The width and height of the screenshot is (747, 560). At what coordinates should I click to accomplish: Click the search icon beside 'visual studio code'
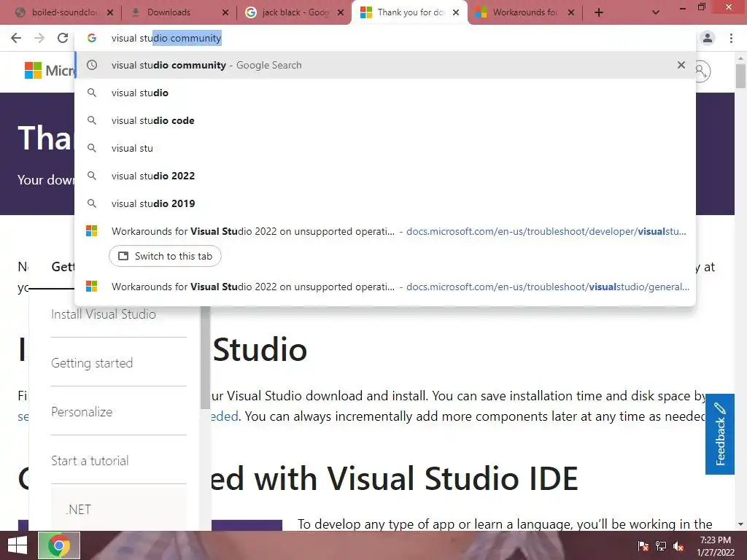[92, 120]
